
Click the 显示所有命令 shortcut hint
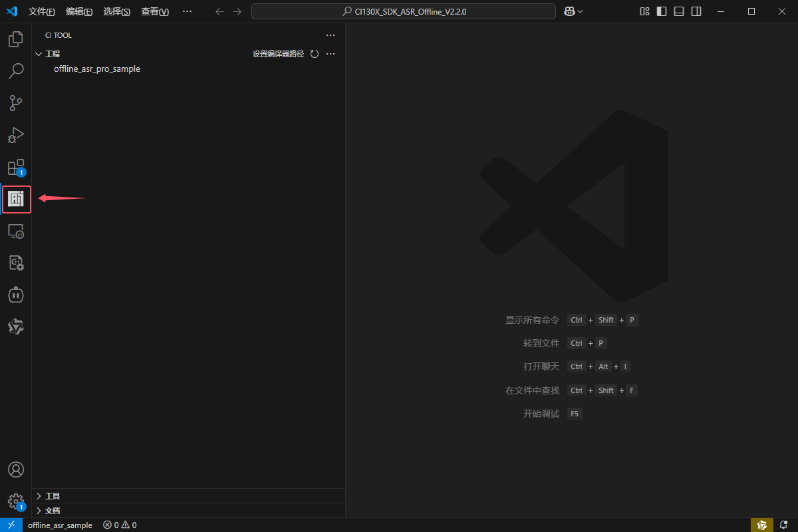coord(532,320)
